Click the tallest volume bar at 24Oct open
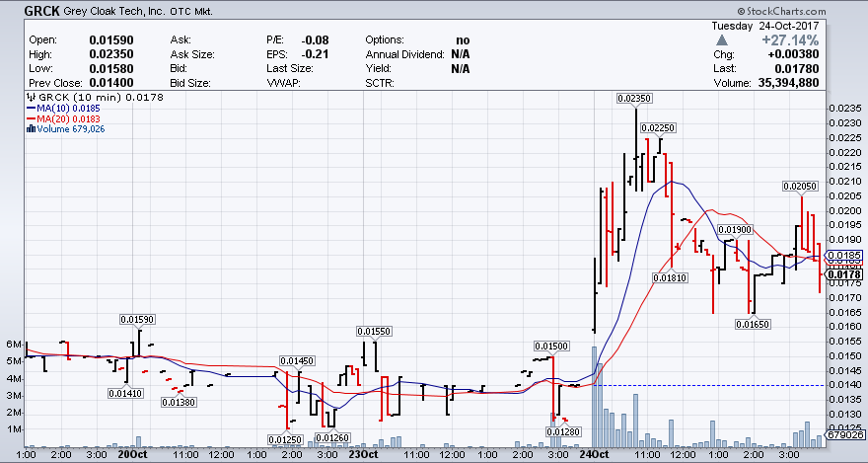This screenshot has width=868, height=463. [594, 395]
